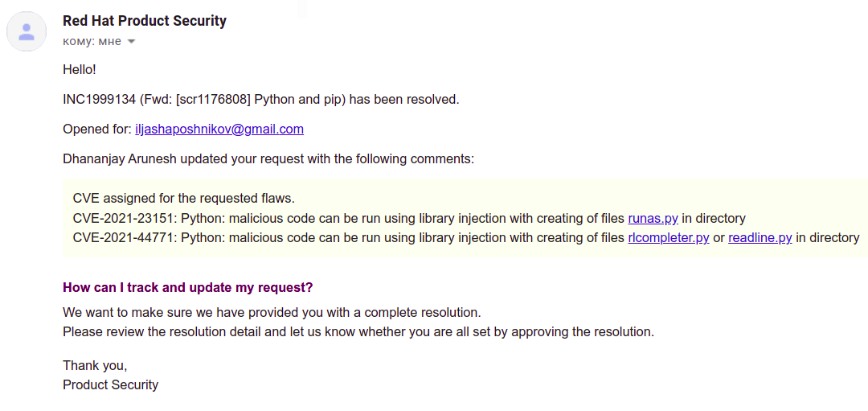The height and width of the screenshot is (411, 868).
Task: Click the 'Thank you,' closing line
Action: point(95,365)
